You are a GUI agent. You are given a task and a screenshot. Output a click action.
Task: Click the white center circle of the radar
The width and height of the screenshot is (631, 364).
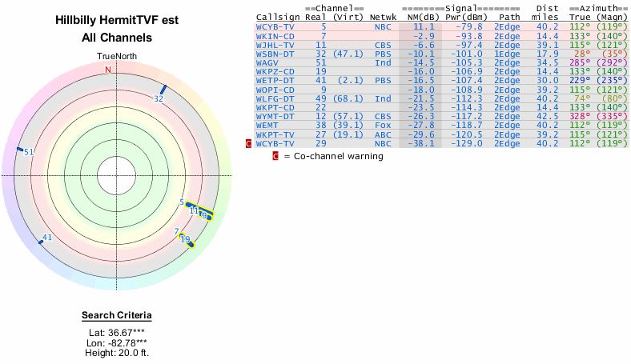coord(116,175)
